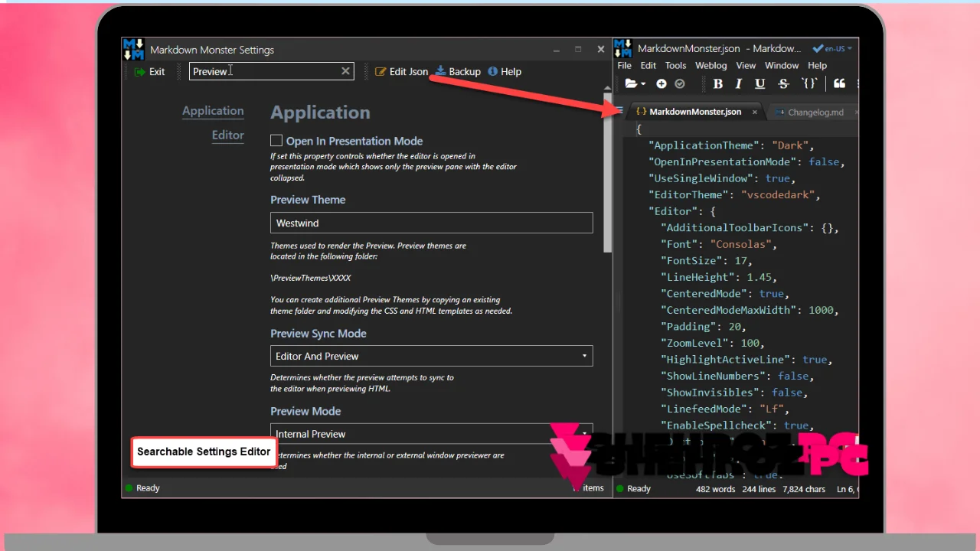Screen dimensions: 980x551
Task: Click the "CenteredMode": true line
Action: [724, 293]
